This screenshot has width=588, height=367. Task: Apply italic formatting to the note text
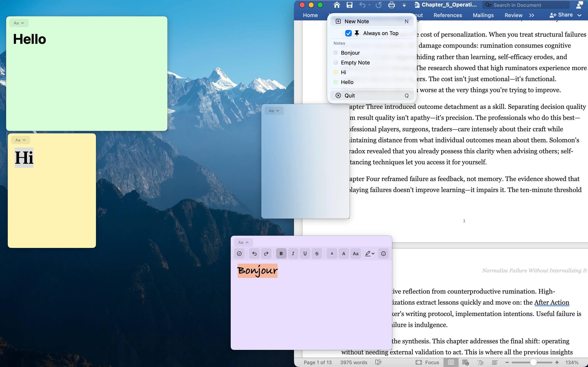tap(293, 253)
